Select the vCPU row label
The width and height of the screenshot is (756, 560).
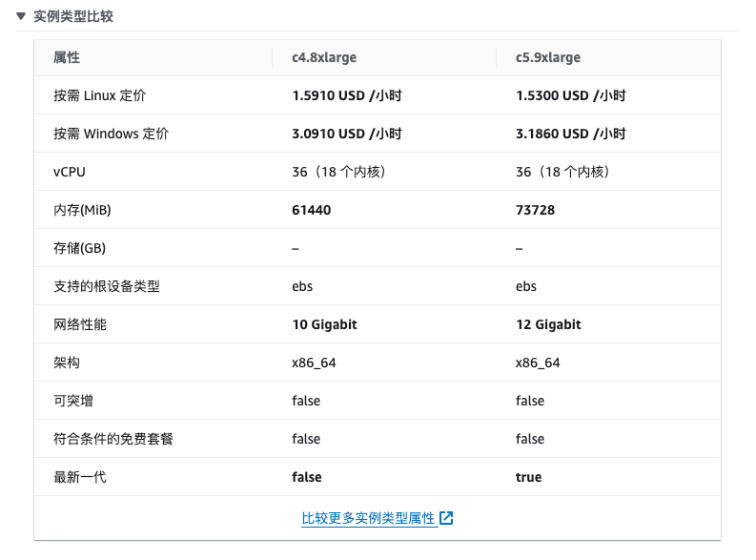point(70,172)
